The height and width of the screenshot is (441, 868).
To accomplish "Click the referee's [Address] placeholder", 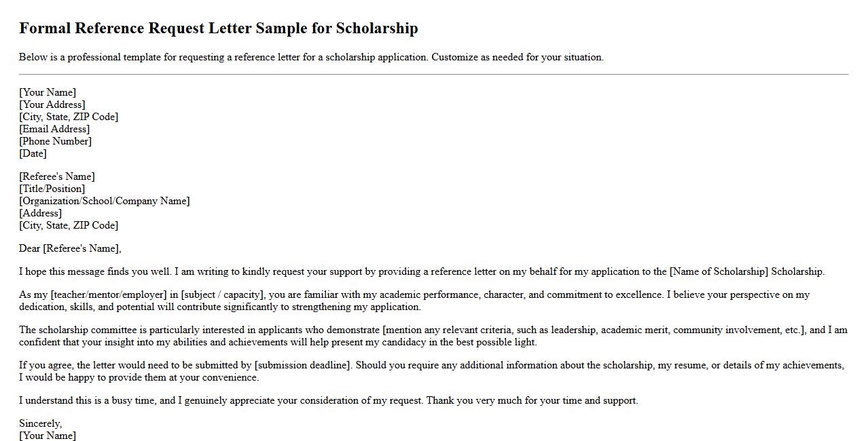I will pos(40,213).
